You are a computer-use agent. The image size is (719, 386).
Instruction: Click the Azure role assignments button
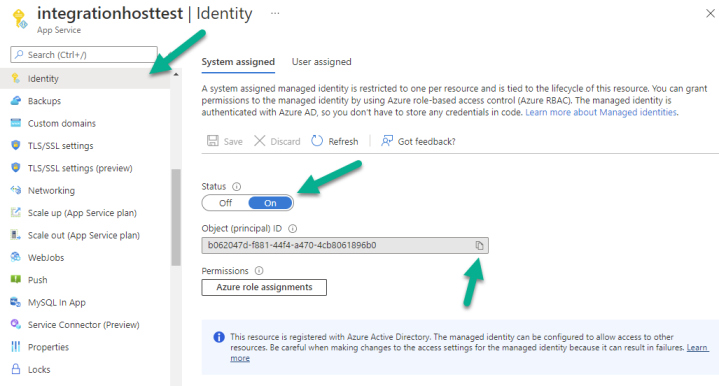click(264, 287)
